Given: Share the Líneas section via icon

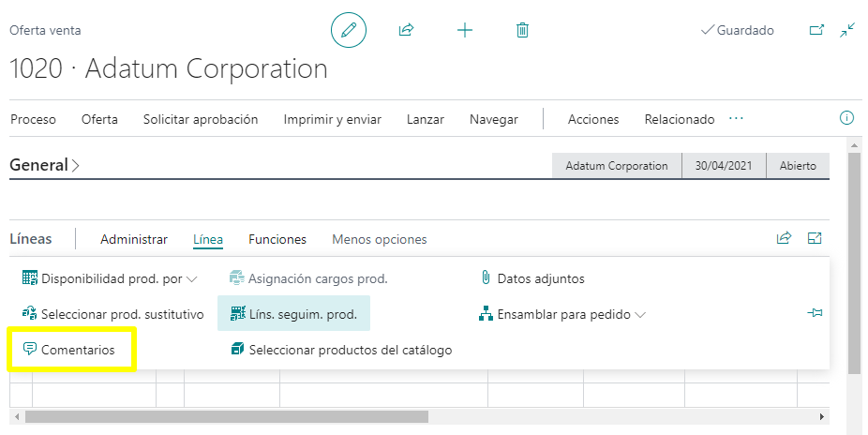Looking at the screenshot, I should tap(784, 238).
